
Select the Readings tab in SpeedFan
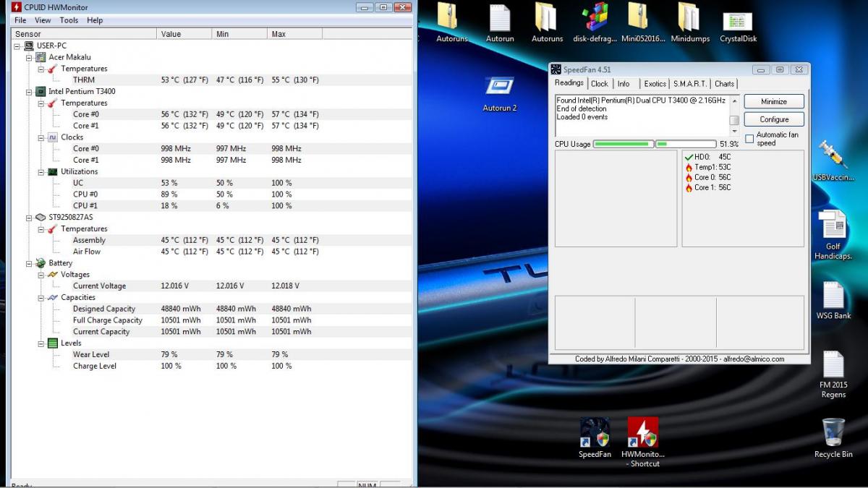pyautogui.click(x=569, y=83)
